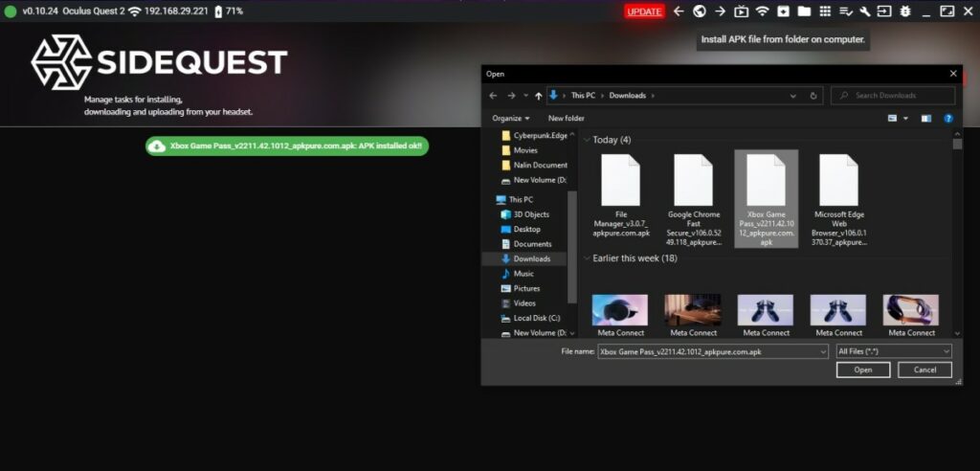Expand the file name history dropdown
The height and width of the screenshot is (471, 980).
coord(823,352)
